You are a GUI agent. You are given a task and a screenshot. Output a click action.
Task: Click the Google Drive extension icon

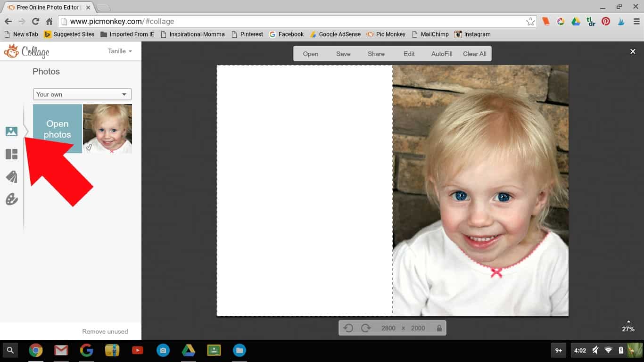point(576,21)
